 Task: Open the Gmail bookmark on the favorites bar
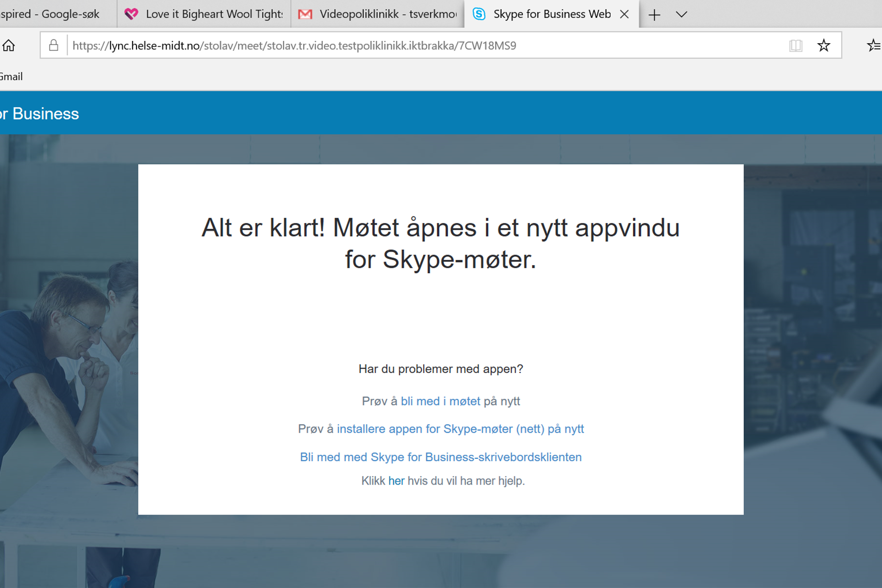coord(11,76)
